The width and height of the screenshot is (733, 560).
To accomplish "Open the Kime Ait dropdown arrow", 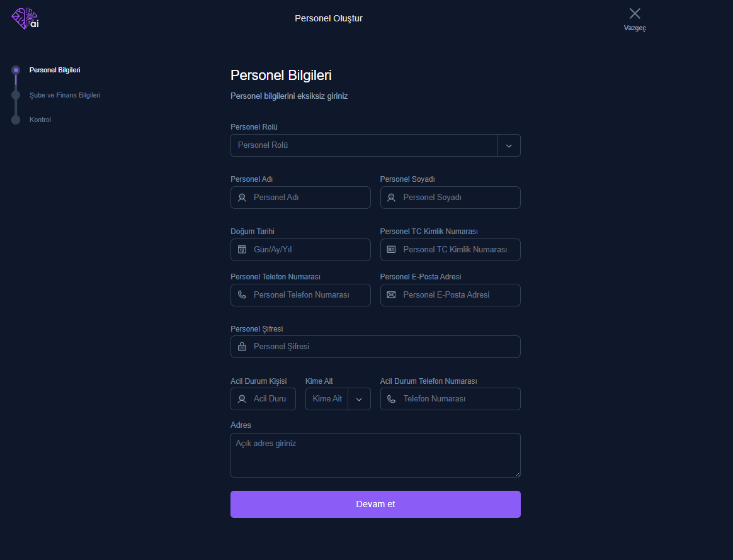I will 359,400.
